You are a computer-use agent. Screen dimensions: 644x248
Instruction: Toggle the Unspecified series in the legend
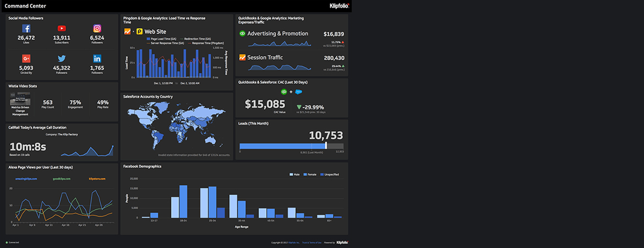pos(329,174)
